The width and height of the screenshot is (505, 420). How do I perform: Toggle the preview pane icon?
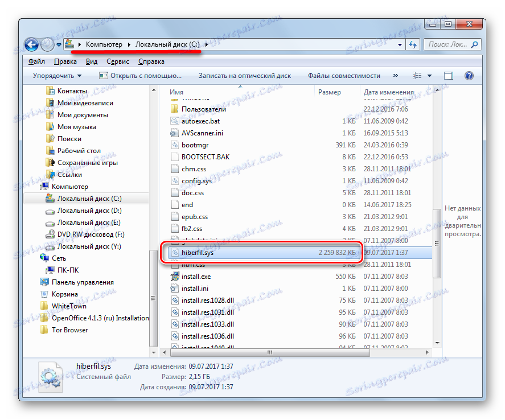448,76
